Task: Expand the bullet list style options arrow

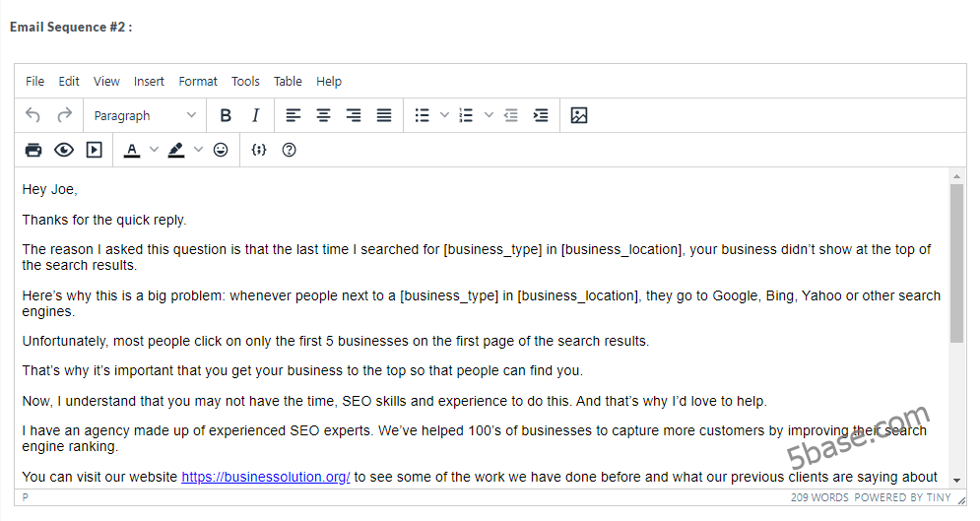Action: [444, 115]
